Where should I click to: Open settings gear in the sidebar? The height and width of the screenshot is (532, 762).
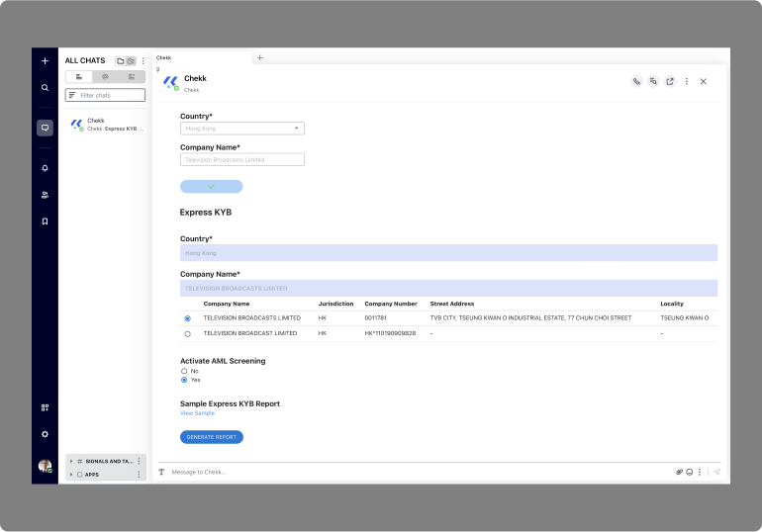(45, 434)
